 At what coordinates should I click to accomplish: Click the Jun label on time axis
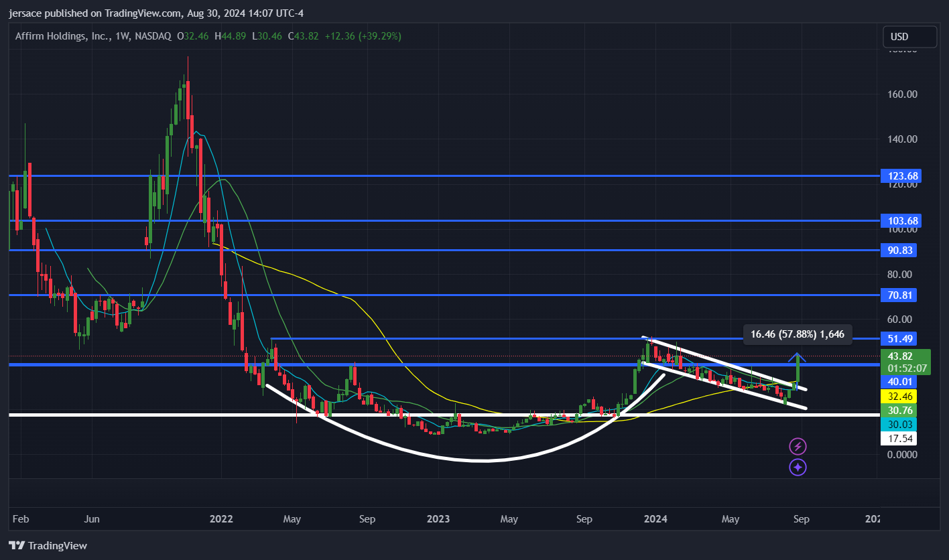click(x=92, y=518)
